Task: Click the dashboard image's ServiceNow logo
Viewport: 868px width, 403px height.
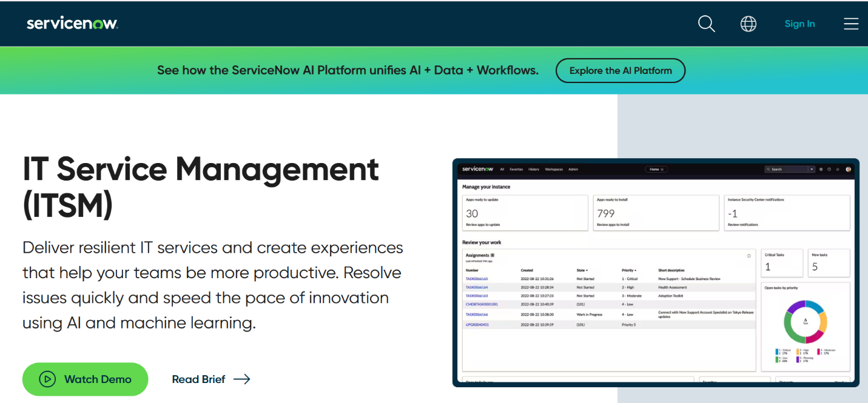Action: (x=478, y=169)
